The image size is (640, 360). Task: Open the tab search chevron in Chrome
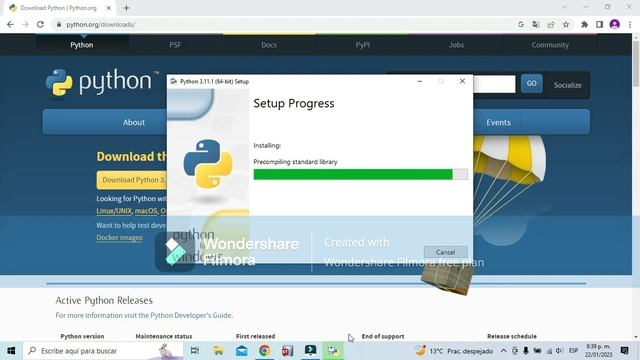[564, 7]
